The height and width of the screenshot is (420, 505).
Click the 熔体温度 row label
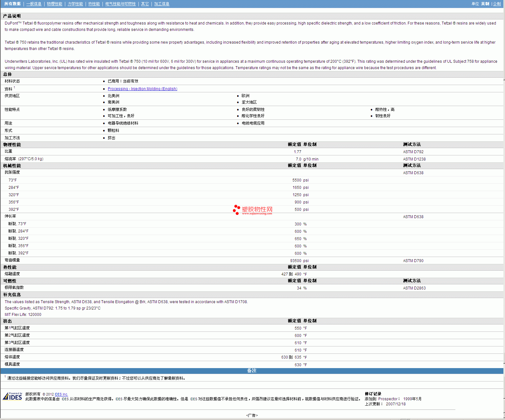pos(12,357)
